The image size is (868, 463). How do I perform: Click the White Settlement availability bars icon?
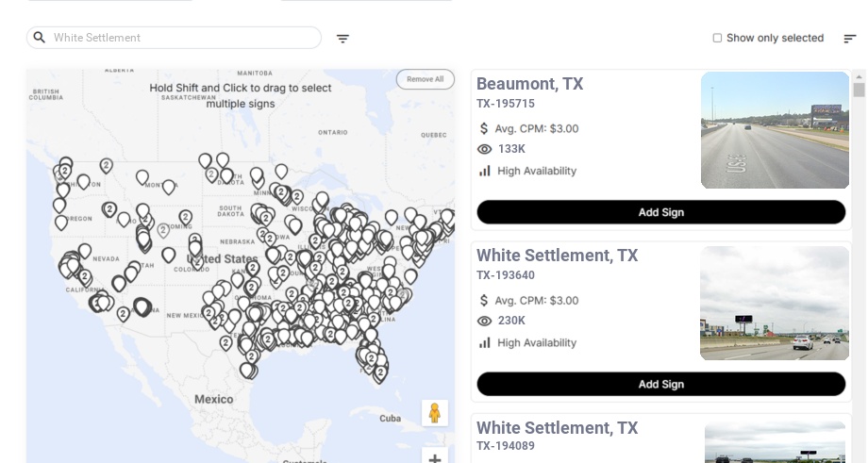click(485, 342)
